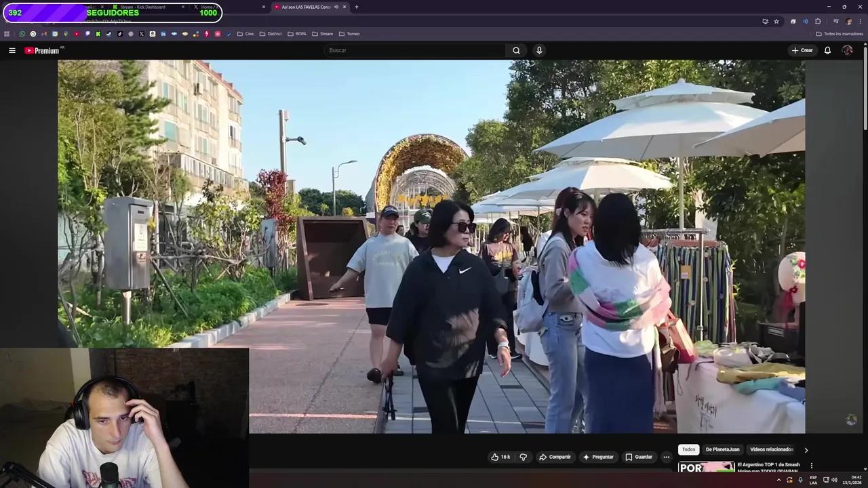The height and width of the screenshot is (488, 868).
Task: Mute the tab playing audio
Action: (336, 7)
